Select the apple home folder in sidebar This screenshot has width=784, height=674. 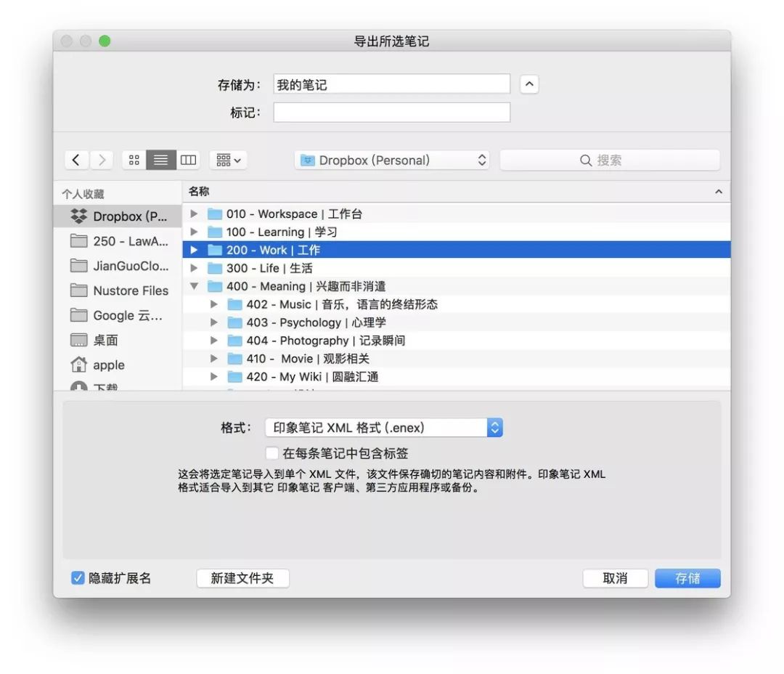(118, 365)
